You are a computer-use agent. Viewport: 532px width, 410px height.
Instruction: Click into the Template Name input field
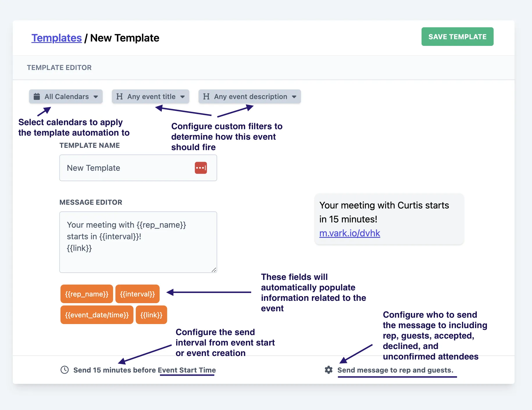pos(128,168)
